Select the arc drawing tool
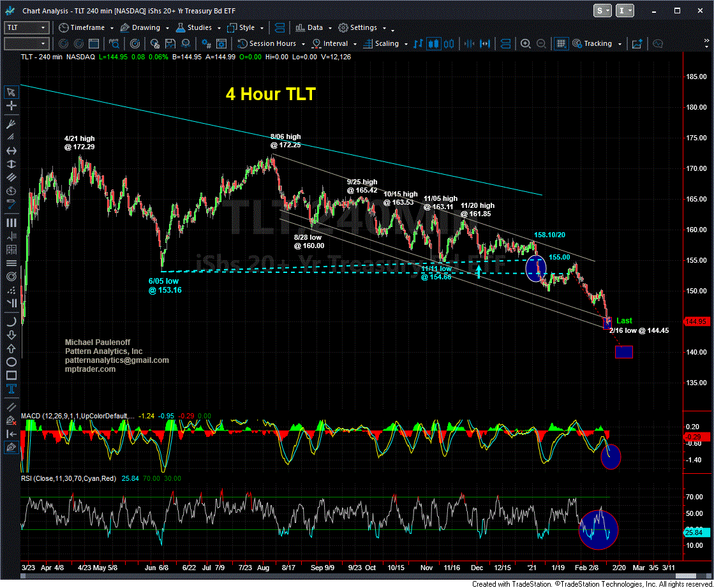The image size is (714, 588). pos(11,321)
